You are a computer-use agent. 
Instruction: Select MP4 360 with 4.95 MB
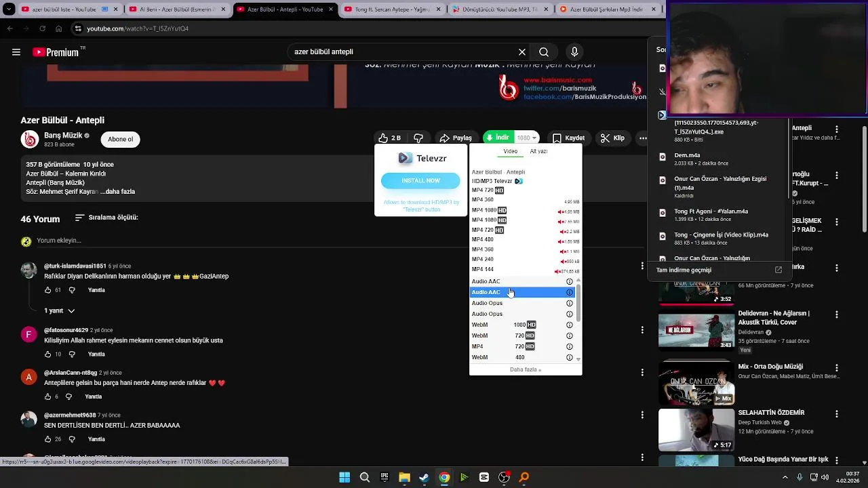[x=525, y=201]
